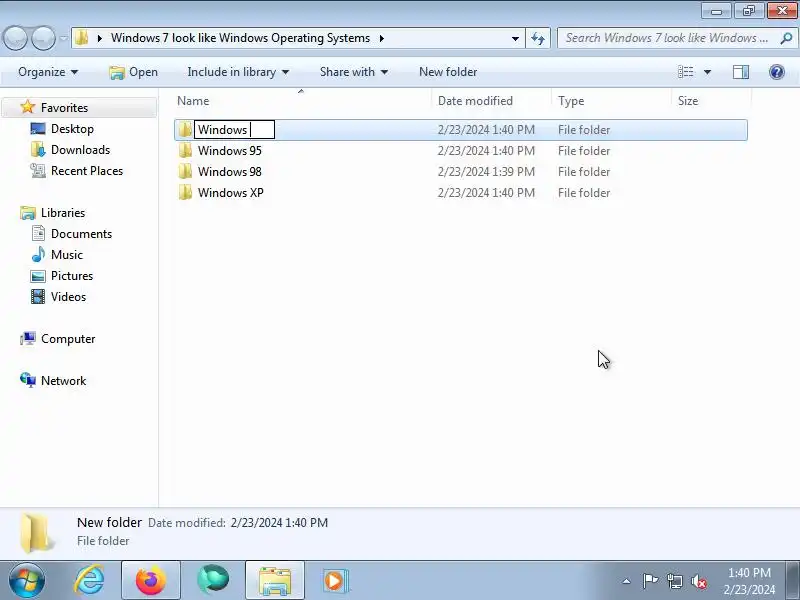Click the date modified value in details pane
The width and height of the screenshot is (800, 600).
pos(279,523)
